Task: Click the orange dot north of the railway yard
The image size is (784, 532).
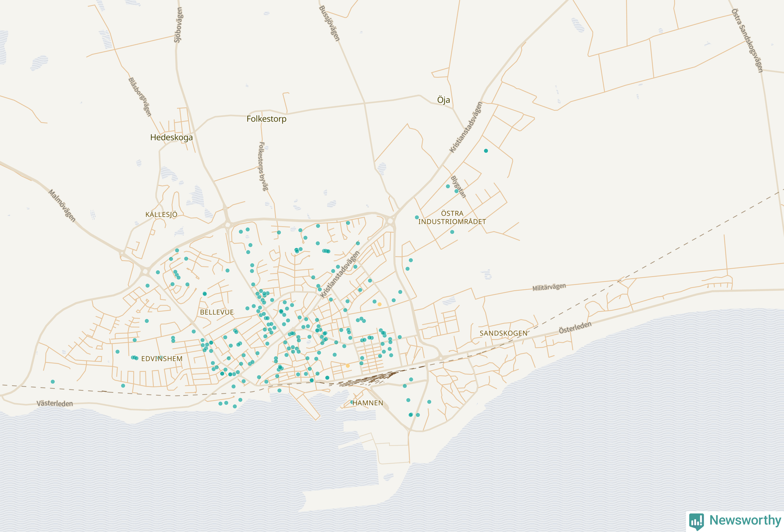Action: coord(348,366)
